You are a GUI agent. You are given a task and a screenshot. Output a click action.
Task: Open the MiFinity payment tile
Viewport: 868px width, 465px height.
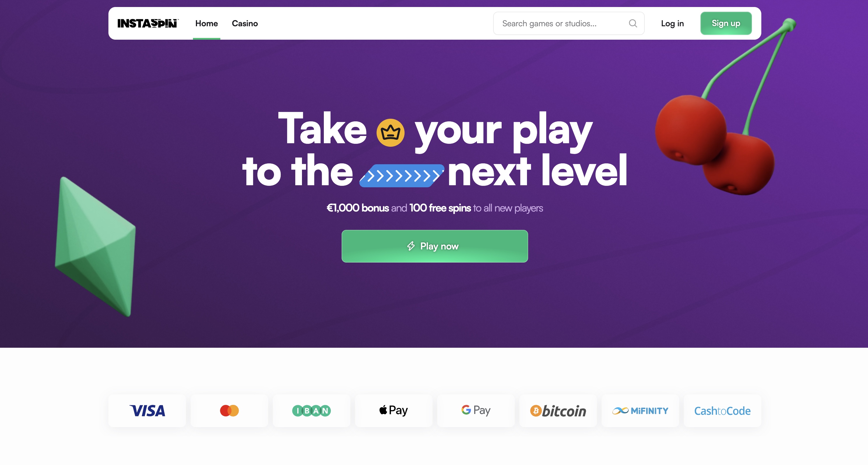tap(640, 411)
